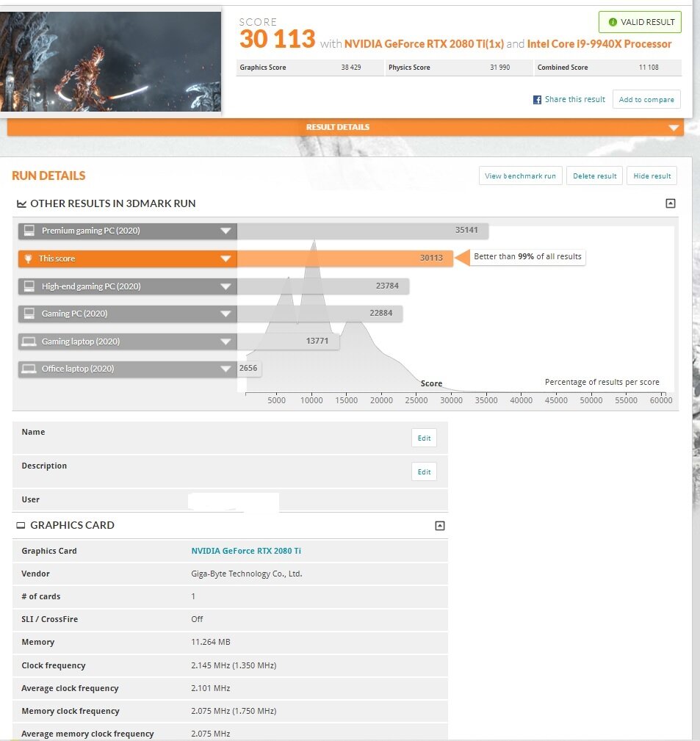
Task: Click the Memory value 11.264 MB
Action: [x=210, y=643]
